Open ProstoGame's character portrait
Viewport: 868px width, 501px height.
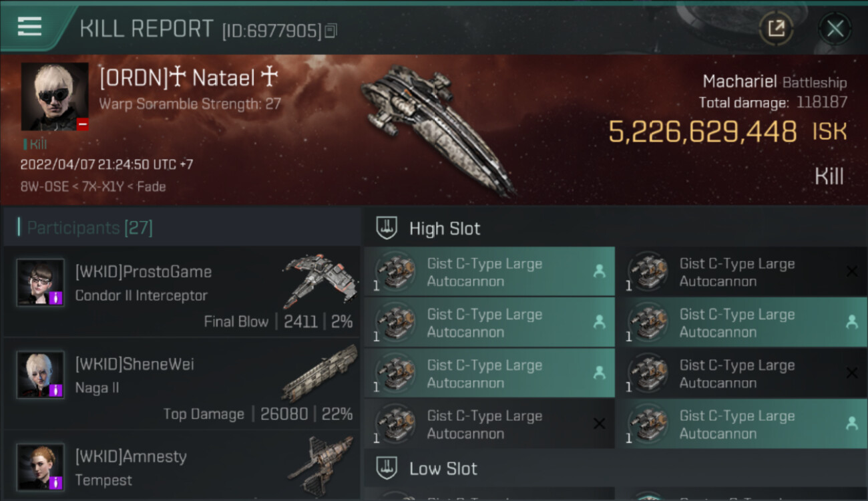pos(40,283)
